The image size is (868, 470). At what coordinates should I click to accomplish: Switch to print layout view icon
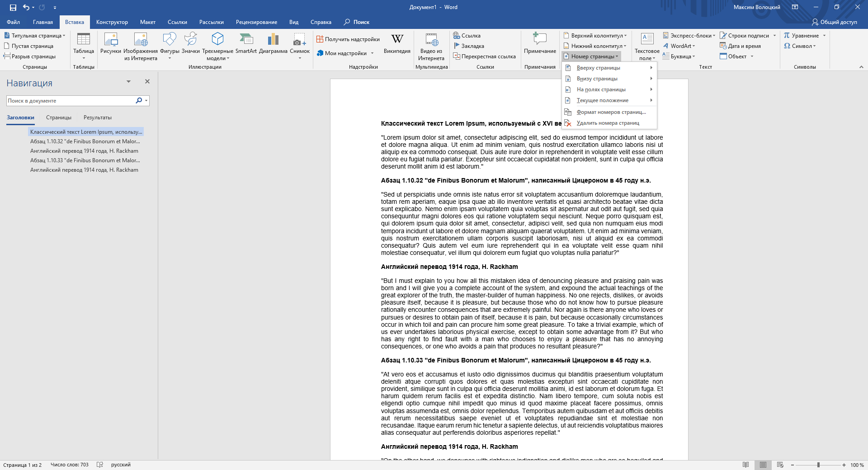763,465
